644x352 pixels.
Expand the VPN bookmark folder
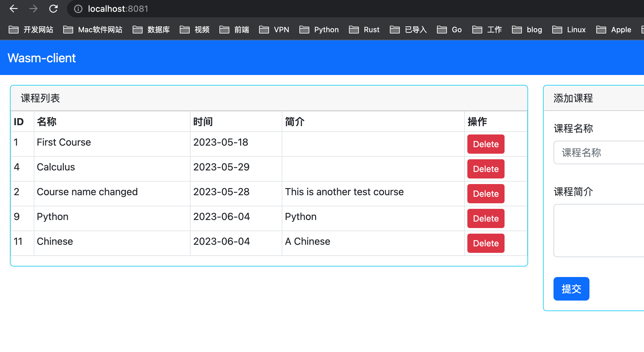click(274, 30)
